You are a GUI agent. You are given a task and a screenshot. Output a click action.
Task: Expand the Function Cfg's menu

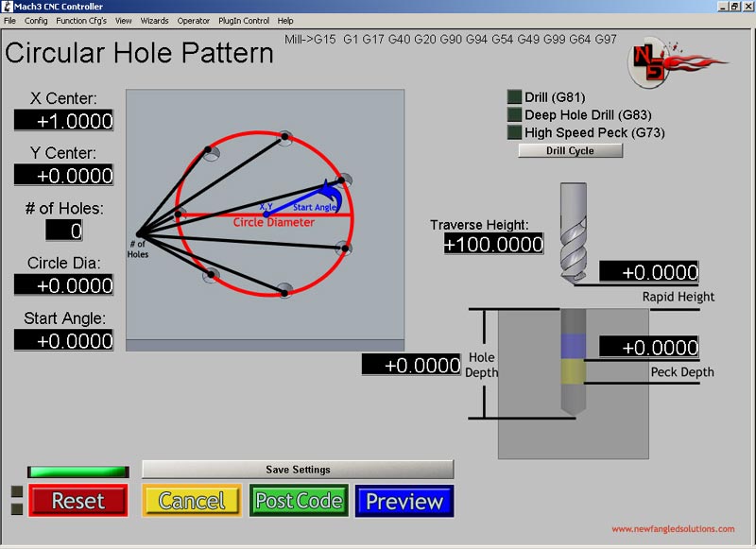coord(81,21)
